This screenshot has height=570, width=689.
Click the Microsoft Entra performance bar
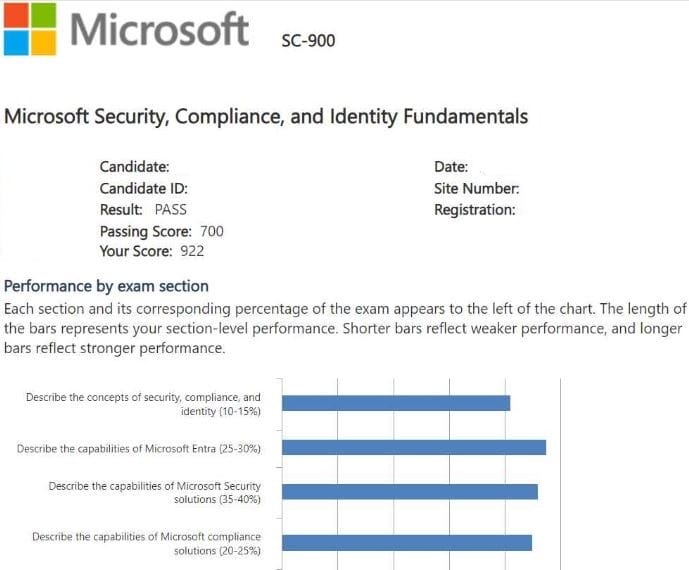tap(413, 447)
